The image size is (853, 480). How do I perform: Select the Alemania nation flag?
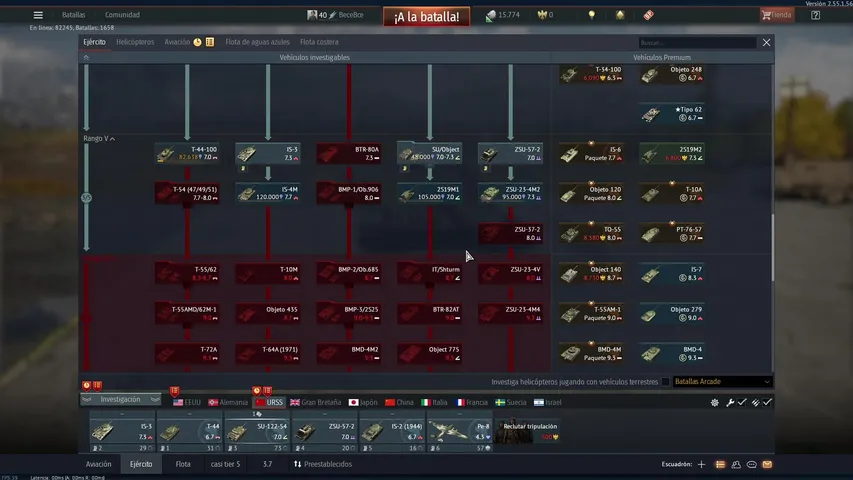(x=228, y=403)
